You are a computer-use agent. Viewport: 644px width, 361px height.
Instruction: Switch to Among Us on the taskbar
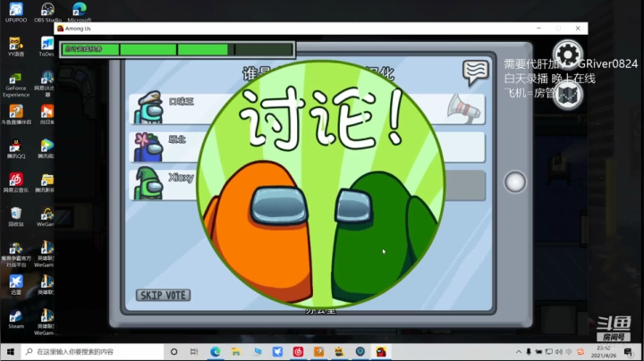(381, 352)
